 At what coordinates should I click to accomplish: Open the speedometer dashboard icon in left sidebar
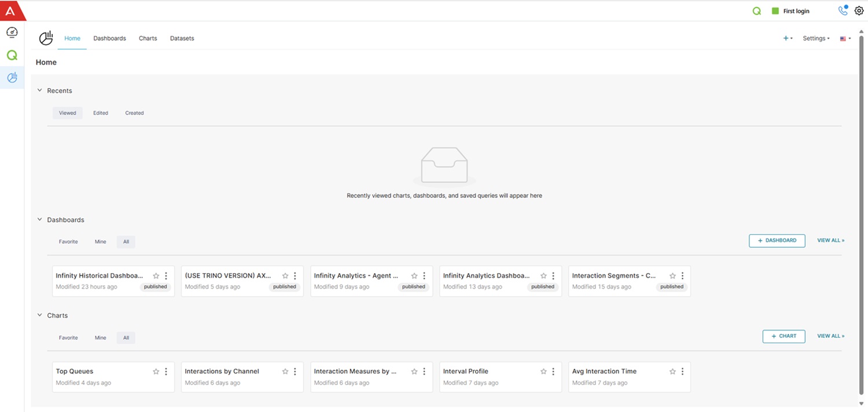pyautogui.click(x=12, y=32)
